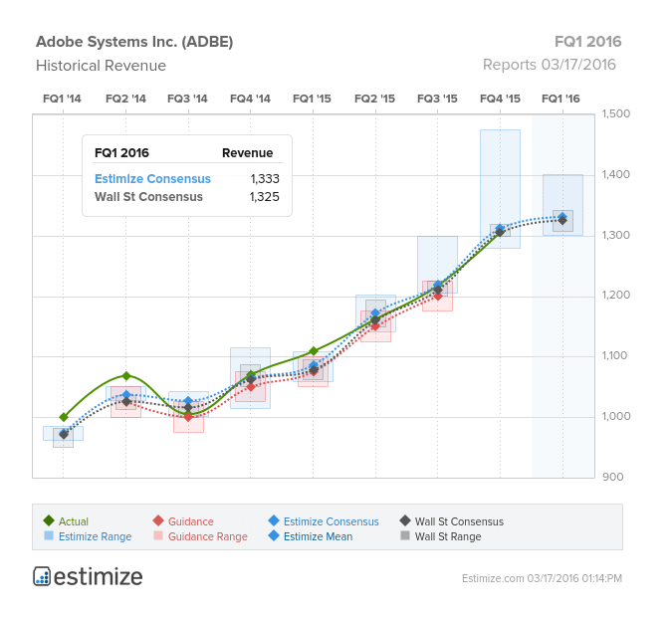Viewport: 672px width, 617px height.
Task: Click the FQ1 '14 actual green data point
Action: [64, 417]
